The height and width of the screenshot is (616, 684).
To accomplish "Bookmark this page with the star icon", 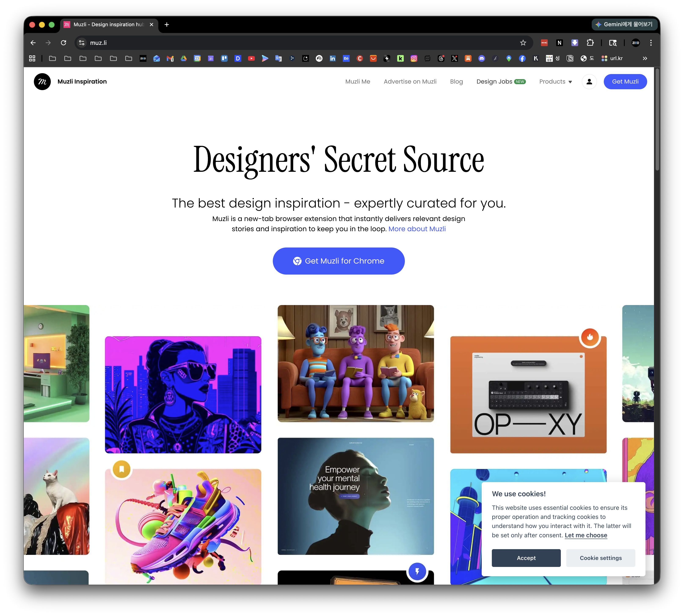I will [x=523, y=43].
